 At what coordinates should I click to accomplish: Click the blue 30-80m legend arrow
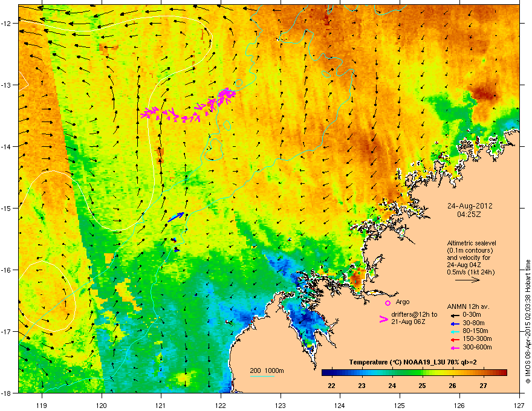point(454,323)
